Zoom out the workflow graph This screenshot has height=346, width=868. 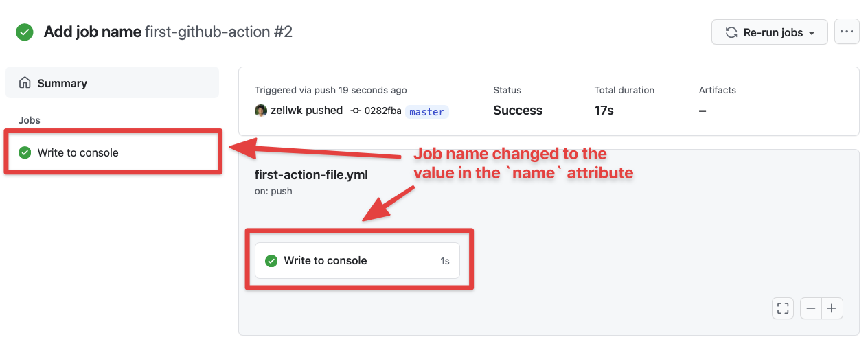click(811, 309)
